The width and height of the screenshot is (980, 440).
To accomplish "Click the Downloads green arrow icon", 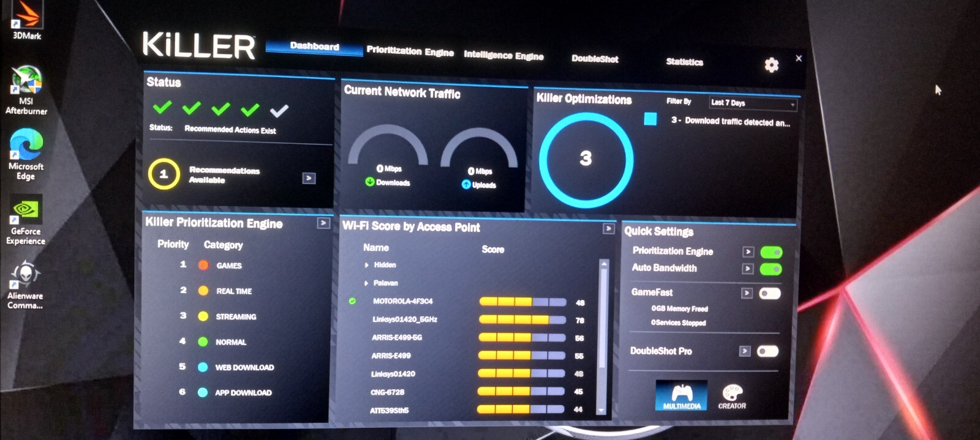I will (369, 182).
